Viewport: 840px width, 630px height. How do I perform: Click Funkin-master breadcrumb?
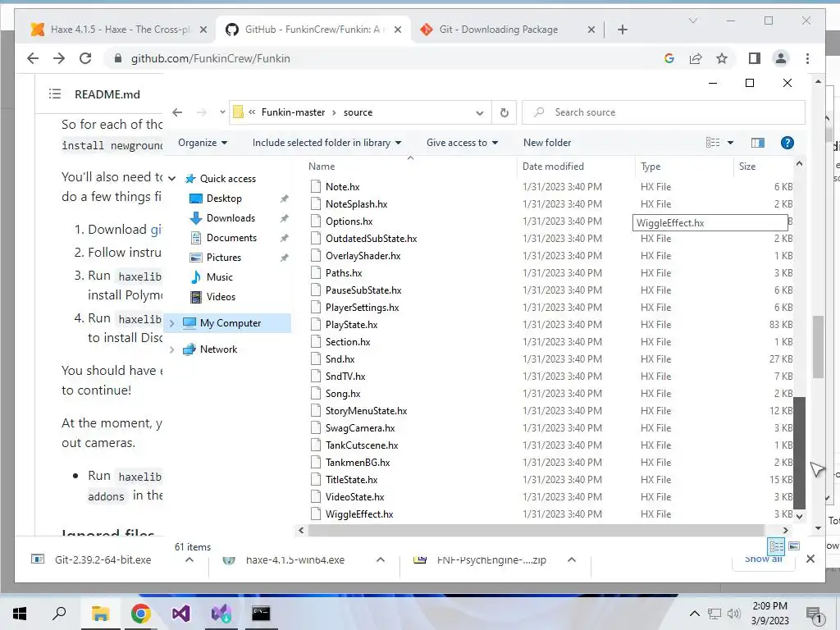click(x=293, y=112)
